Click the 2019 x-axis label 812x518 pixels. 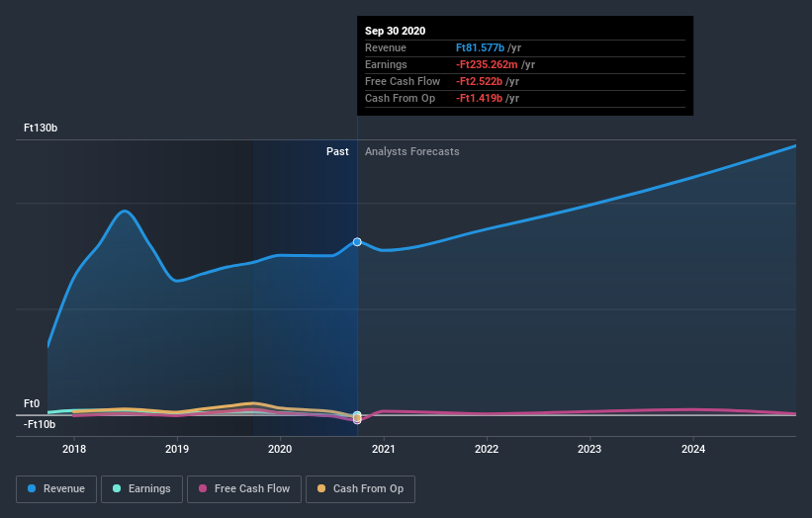177,449
